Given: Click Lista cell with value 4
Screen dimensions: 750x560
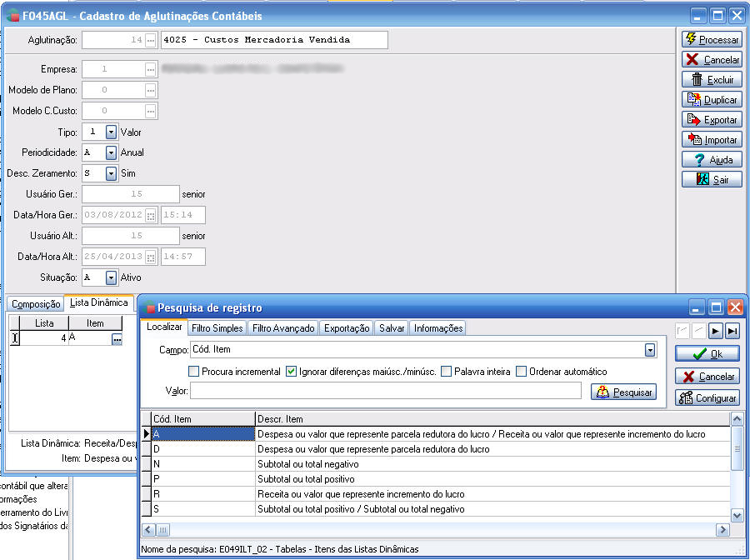Looking at the screenshot, I should click(44, 338).
